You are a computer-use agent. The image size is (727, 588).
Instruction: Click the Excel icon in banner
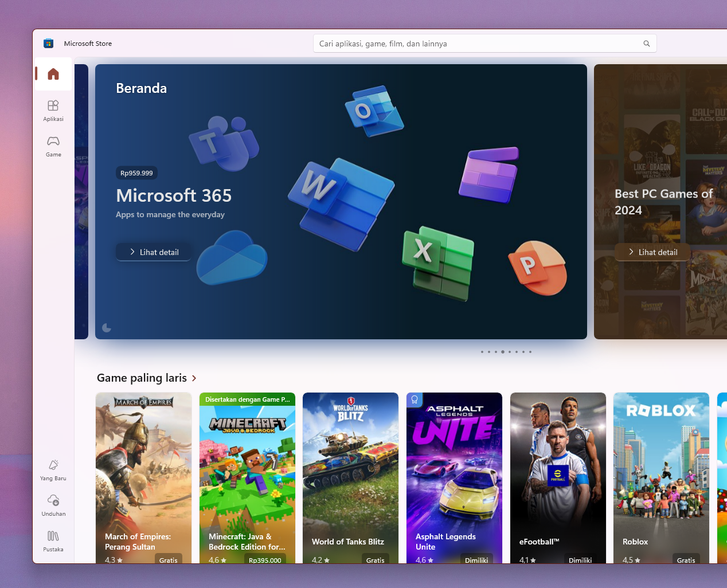pos(439,263)
